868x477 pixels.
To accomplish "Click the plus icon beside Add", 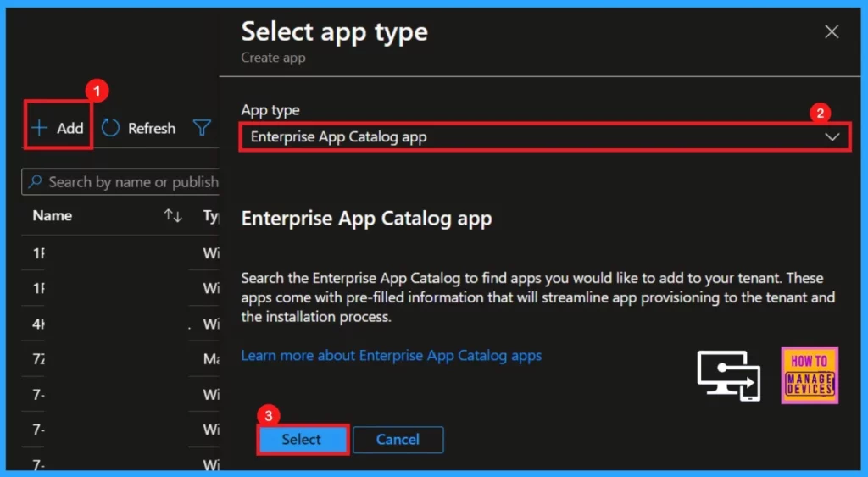I will pos(39,128).
